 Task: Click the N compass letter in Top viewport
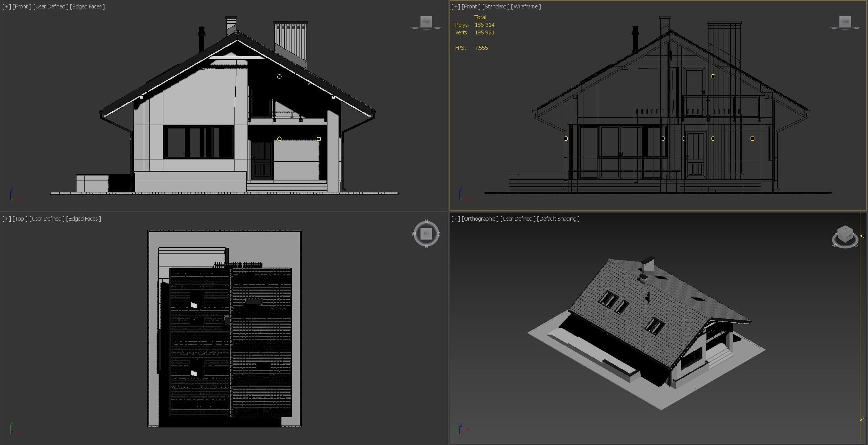[x=426, y=222]
